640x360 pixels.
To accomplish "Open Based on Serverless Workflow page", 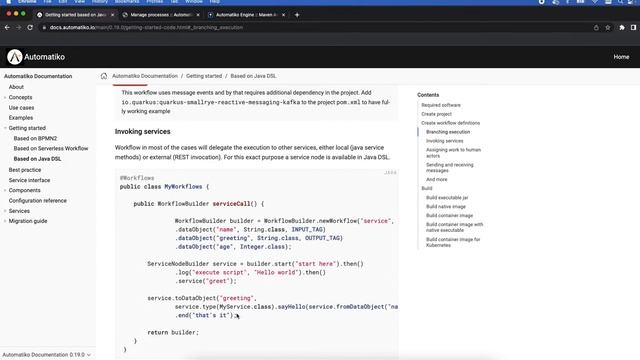I will tap(51, 149).
